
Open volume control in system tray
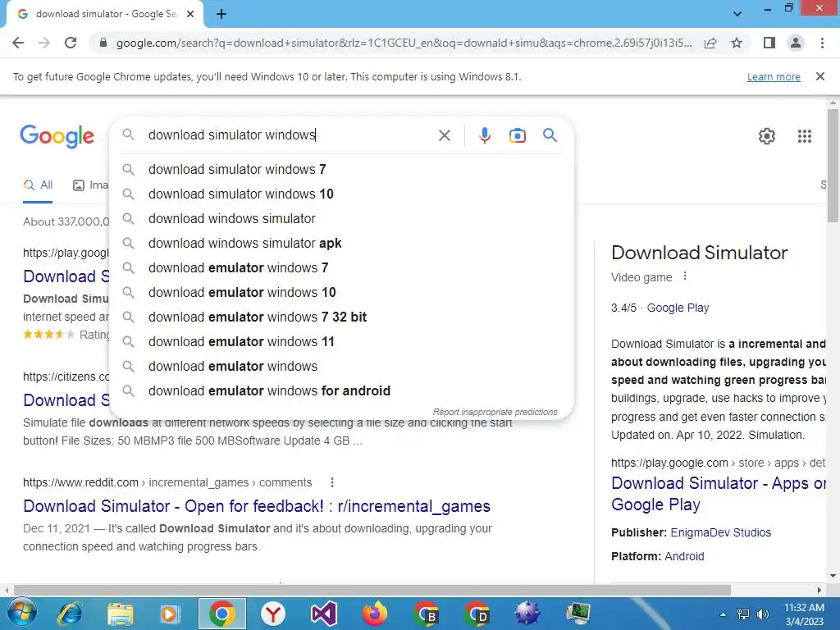762,614
